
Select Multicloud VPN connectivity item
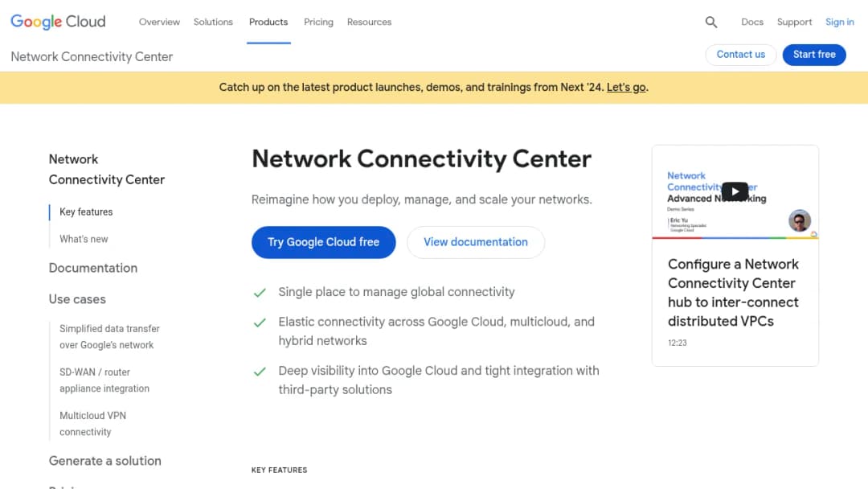[x=93, y=424]
